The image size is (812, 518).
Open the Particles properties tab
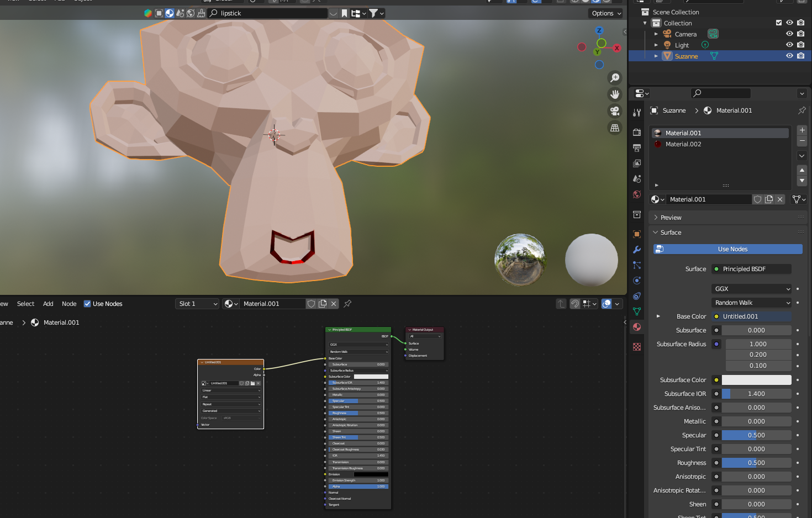click(x=637, y=265)
